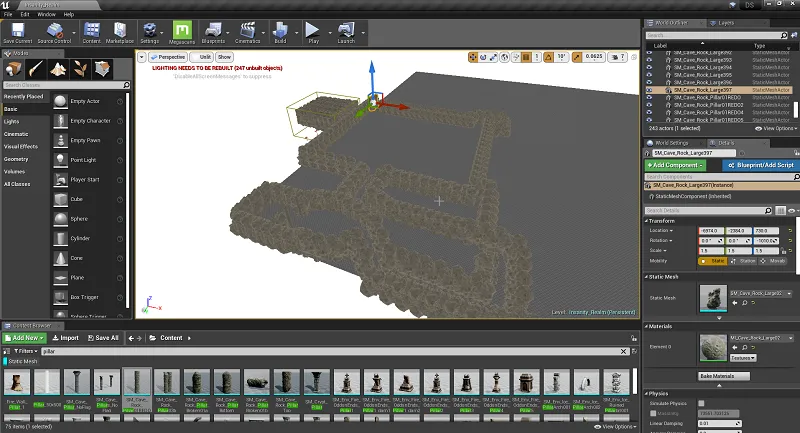Open the File menu
The image size is (800, 433).
(8, 14)
